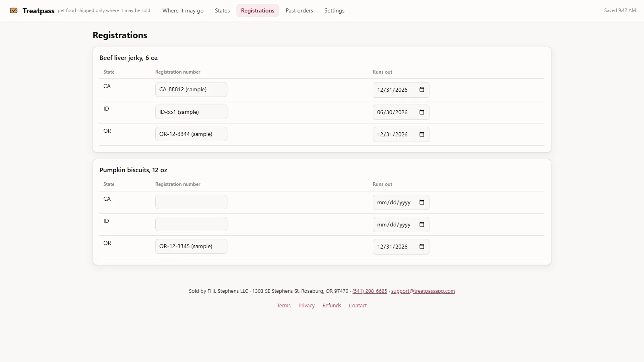Open the Where it may go tab
The height and width of the screenshot is (362, 644).
click(183, 10)
